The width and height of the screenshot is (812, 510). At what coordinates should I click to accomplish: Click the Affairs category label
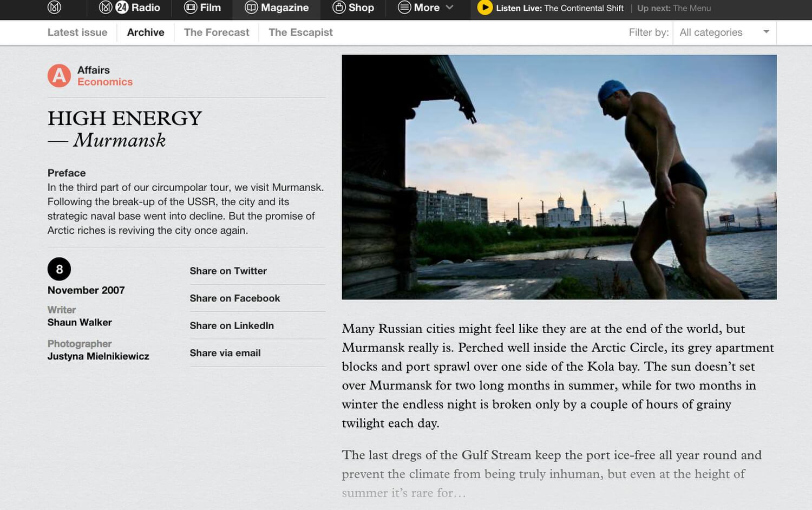coord(94,70)
